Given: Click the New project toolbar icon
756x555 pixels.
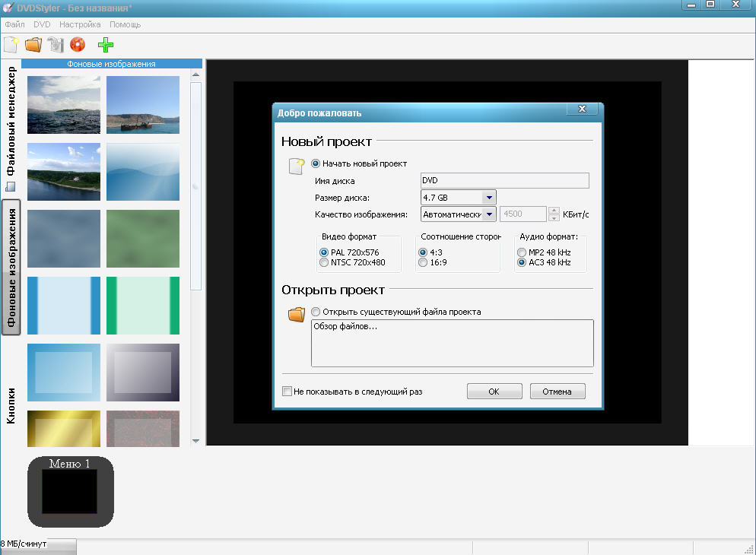Looking at the screenshot, I should point(11,45).
